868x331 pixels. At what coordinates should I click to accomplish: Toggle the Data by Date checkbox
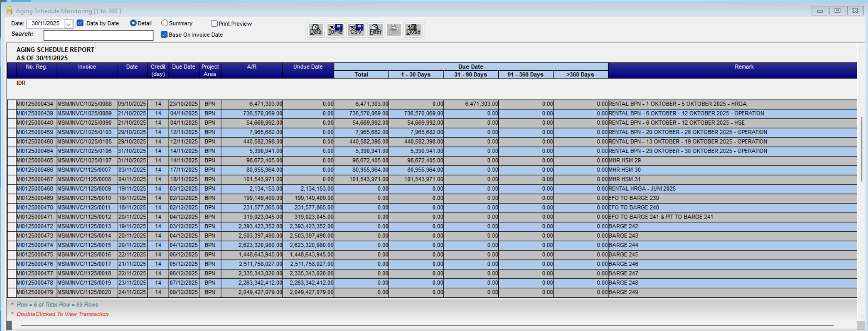80,23
